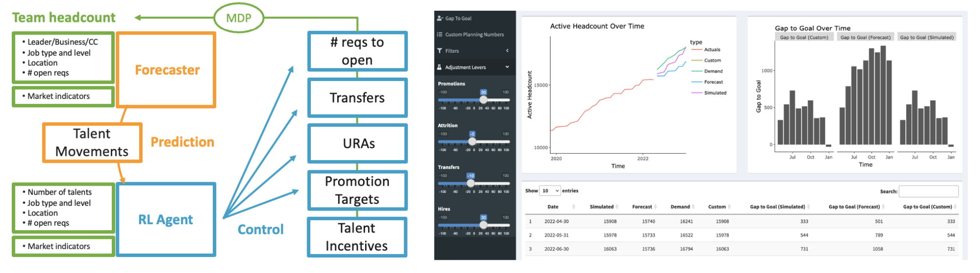Click the table Search input field

(x=928, y=192)
